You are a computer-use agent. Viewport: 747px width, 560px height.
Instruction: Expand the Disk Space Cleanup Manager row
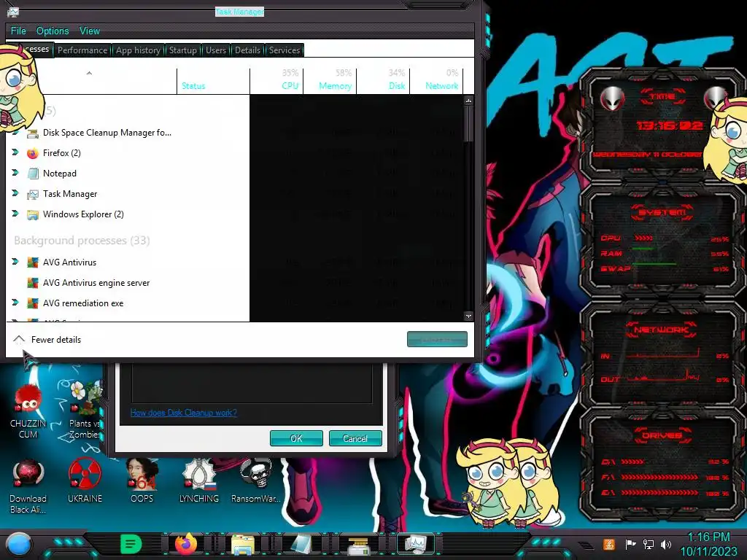coord(15,131)
